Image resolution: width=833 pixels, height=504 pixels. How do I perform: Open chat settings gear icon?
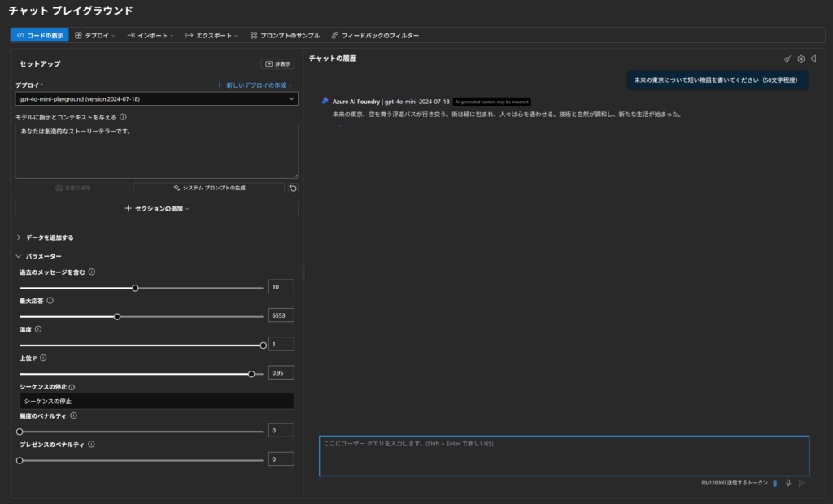click(x=800, y=59)
